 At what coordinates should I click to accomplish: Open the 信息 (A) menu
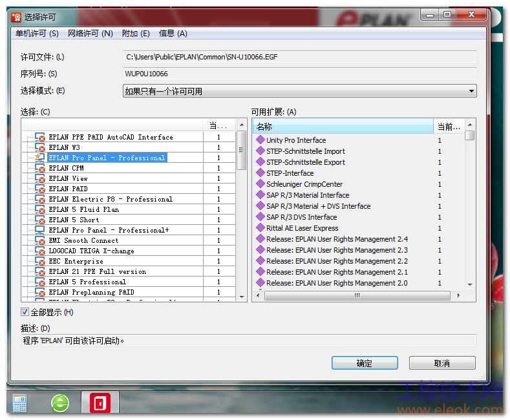click(173, 34)
